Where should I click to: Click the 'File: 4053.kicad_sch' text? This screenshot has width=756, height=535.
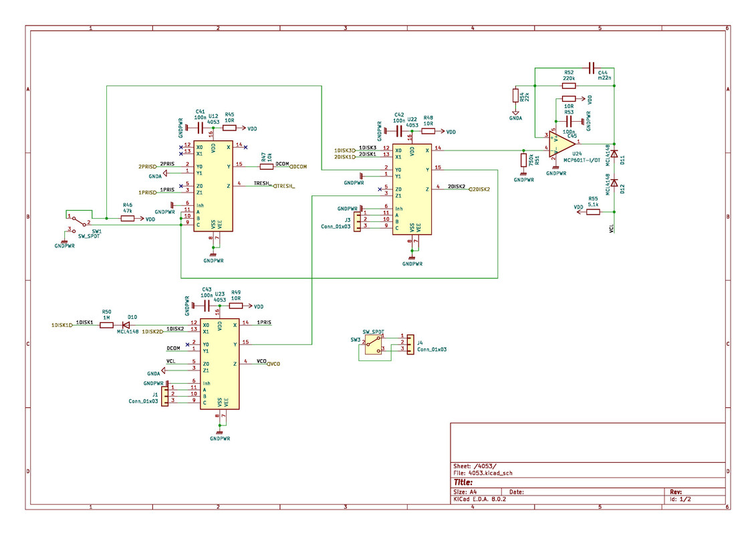(483, 473)
